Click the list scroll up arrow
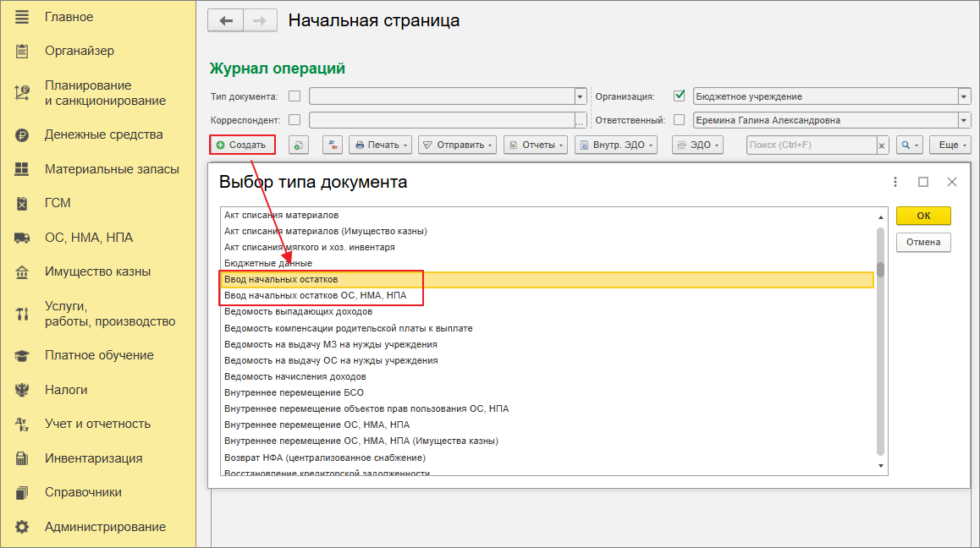Screen dimensions: 980x548 click(x=881, y=217)
